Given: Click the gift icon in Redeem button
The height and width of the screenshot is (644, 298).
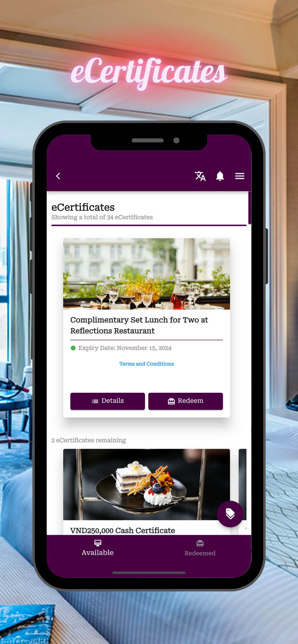Looking at the screenshot, I should (171, 401).
